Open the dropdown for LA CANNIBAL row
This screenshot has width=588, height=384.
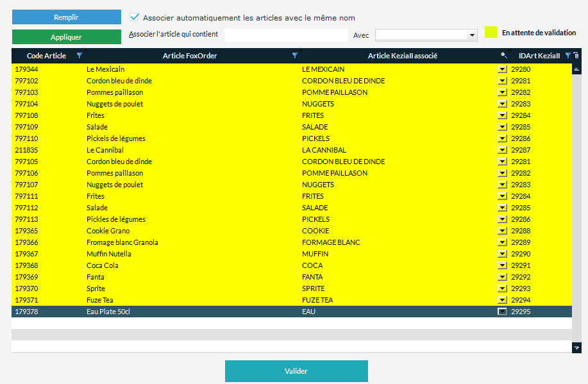502,150
